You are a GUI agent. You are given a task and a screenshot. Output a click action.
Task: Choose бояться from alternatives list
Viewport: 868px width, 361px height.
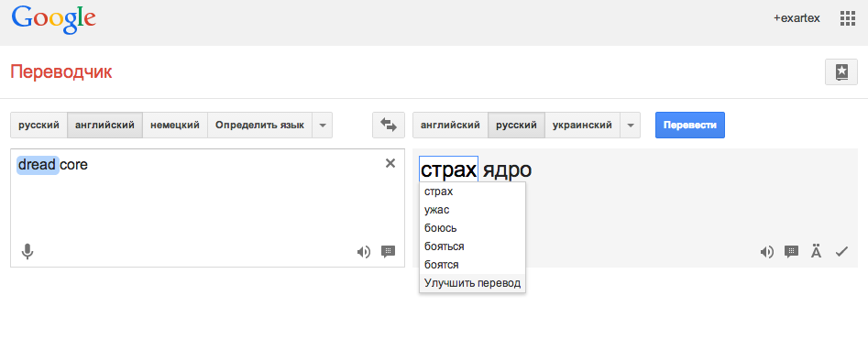coord(472,246)
